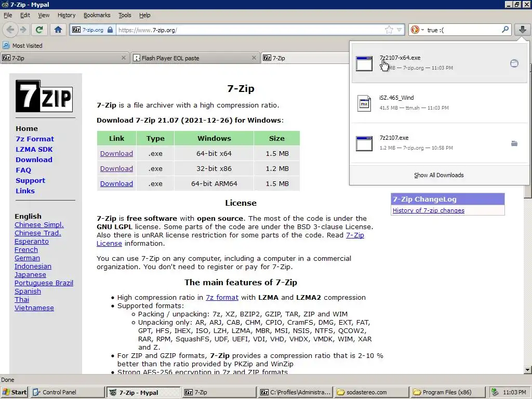The image size is (532, 399).
Task: Open History of 7-zip changes link
Action: (x=428, y=210)
